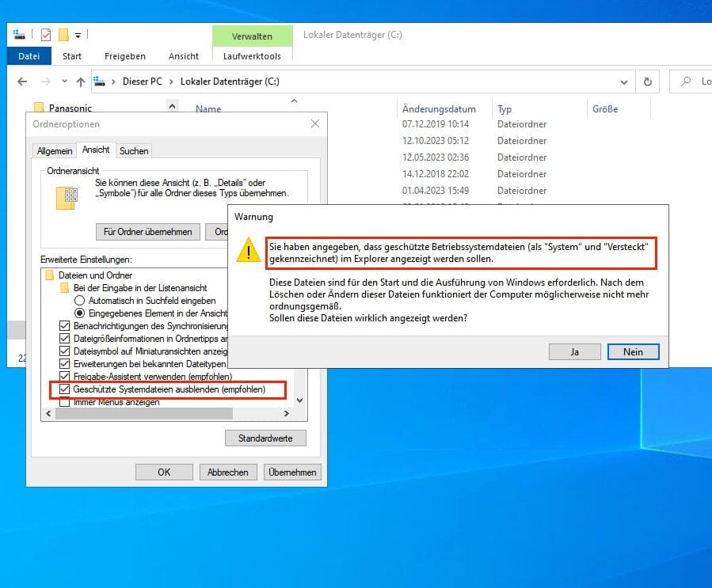Click the drive icon in the address bar
Screen dimensions: 712x588
(x=101, y=82)
